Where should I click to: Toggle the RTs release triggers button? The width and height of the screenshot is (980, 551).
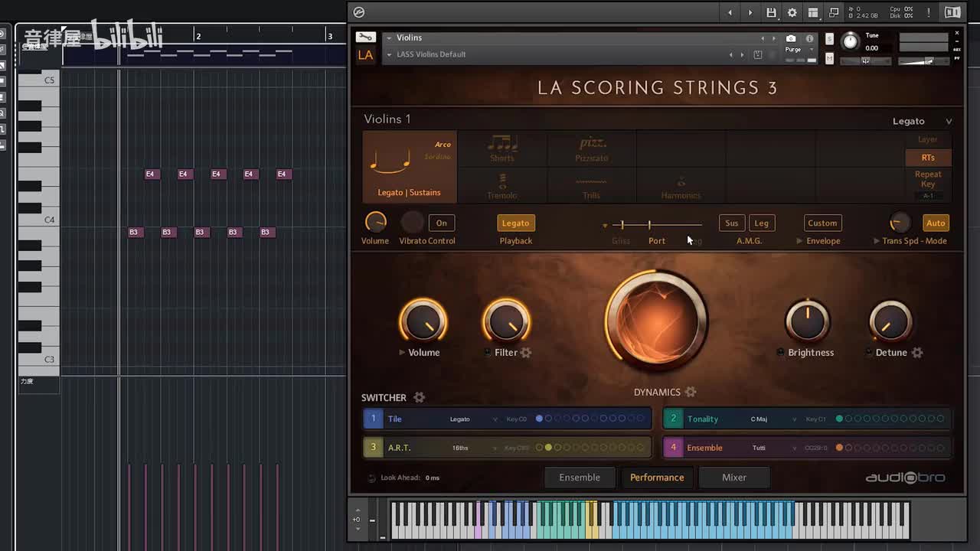coord(928,158)
